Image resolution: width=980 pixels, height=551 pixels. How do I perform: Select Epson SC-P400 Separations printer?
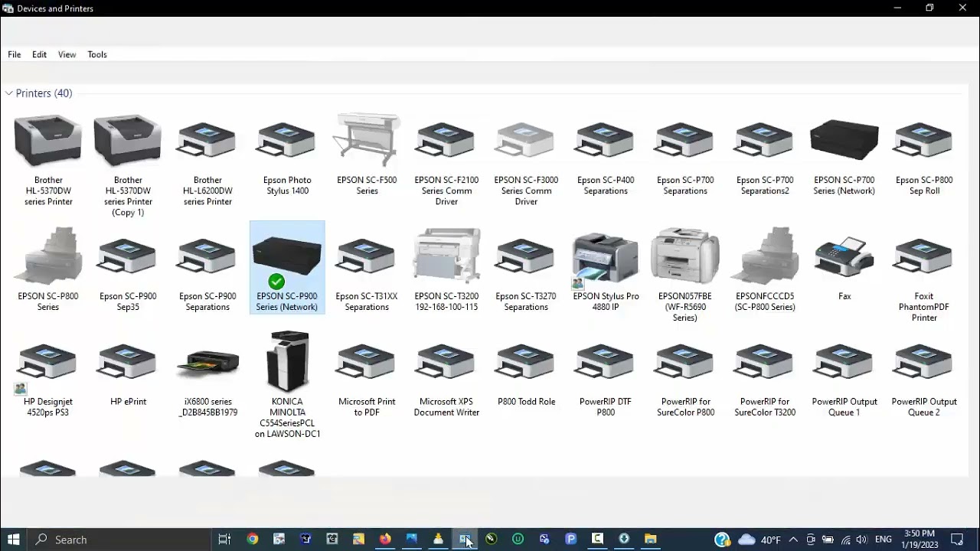[606, 157]
